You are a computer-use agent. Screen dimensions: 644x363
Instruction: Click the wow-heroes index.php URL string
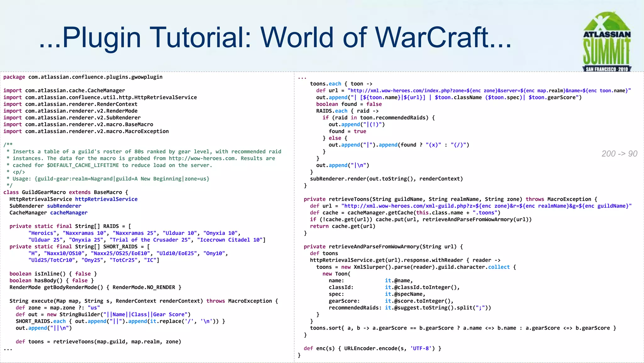(489, 91)
